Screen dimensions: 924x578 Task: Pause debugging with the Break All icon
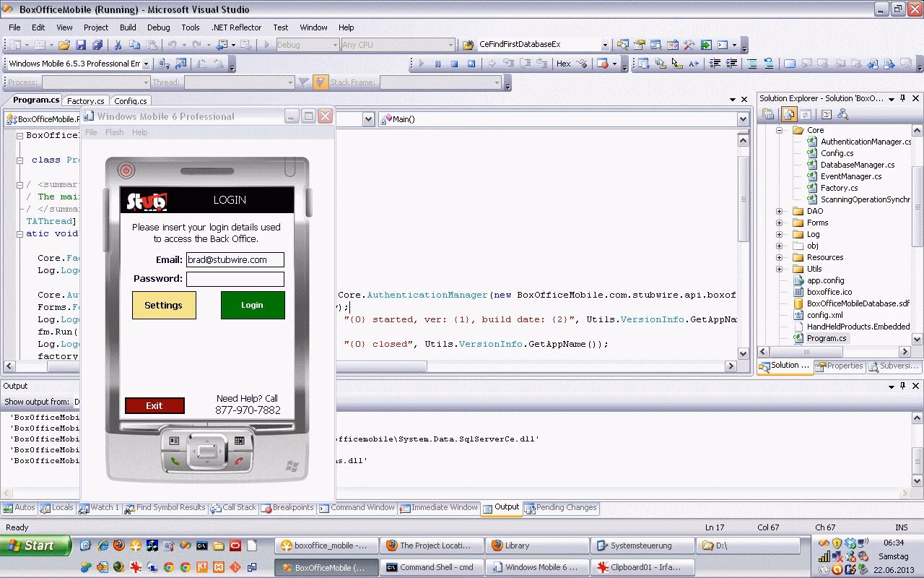pyautogui.click(x=437, y=64)
